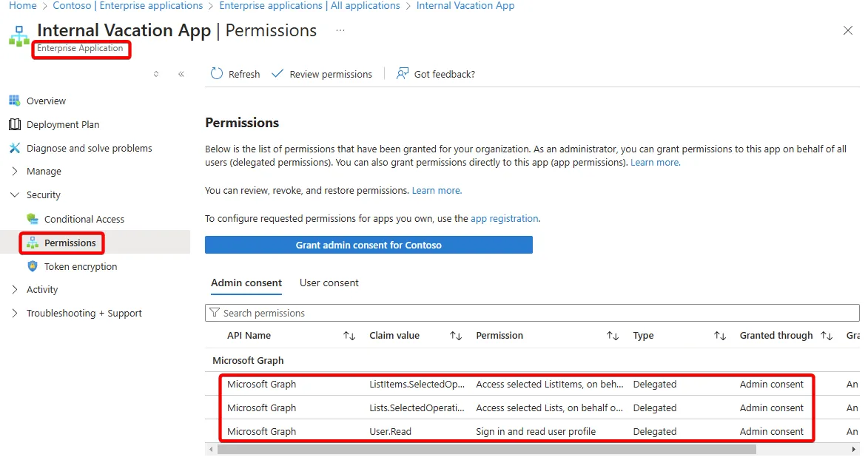Switch to the User consent tab
868x460 pixels.
click(x=329, y=283)
